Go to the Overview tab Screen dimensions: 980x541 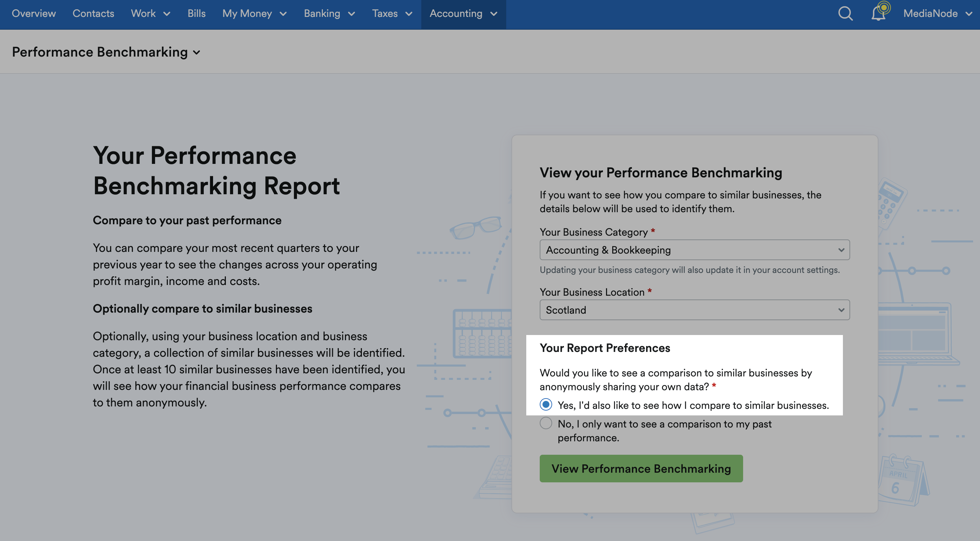click(34, 14)
